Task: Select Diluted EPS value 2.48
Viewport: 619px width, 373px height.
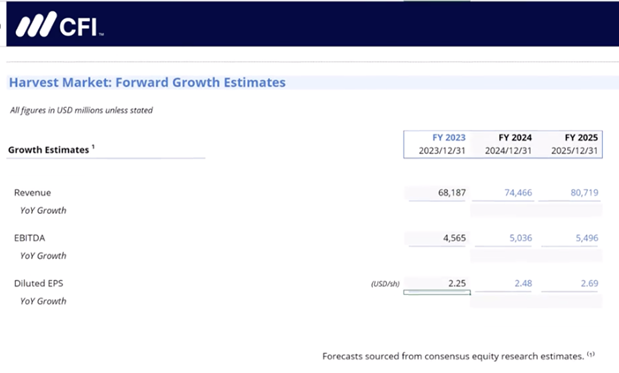Action: (x=523, y=283)
